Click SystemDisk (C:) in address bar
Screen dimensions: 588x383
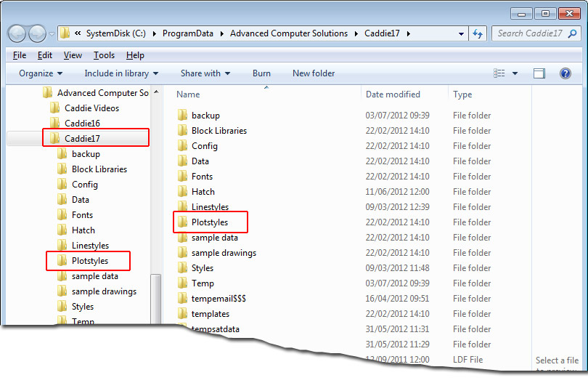click(116, 33)
